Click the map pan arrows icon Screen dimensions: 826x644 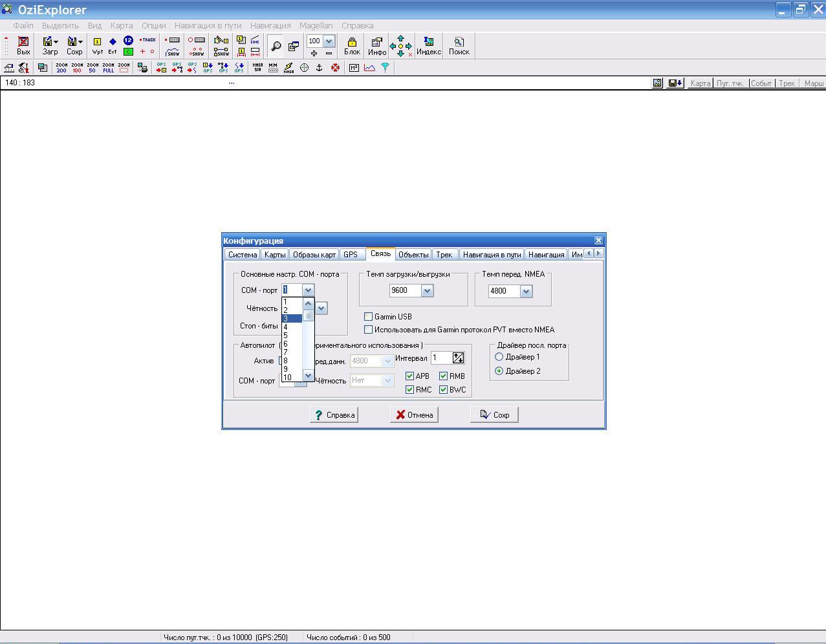400,46
